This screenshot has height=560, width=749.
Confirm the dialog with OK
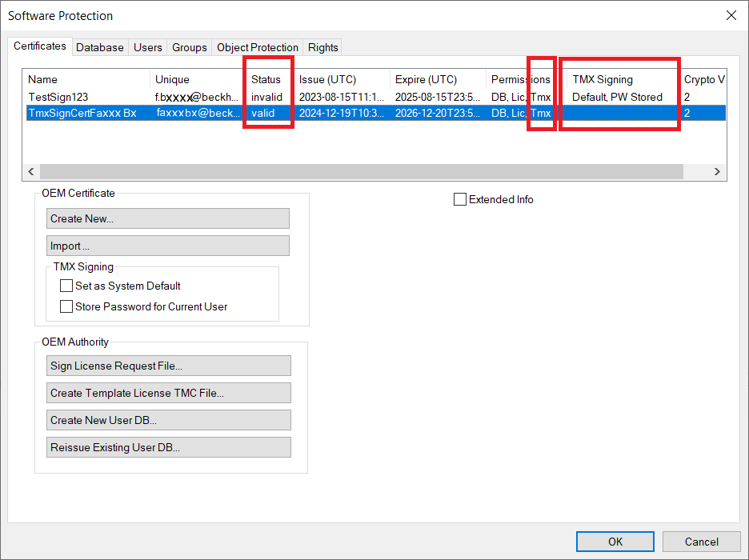(x=615, y=542)
